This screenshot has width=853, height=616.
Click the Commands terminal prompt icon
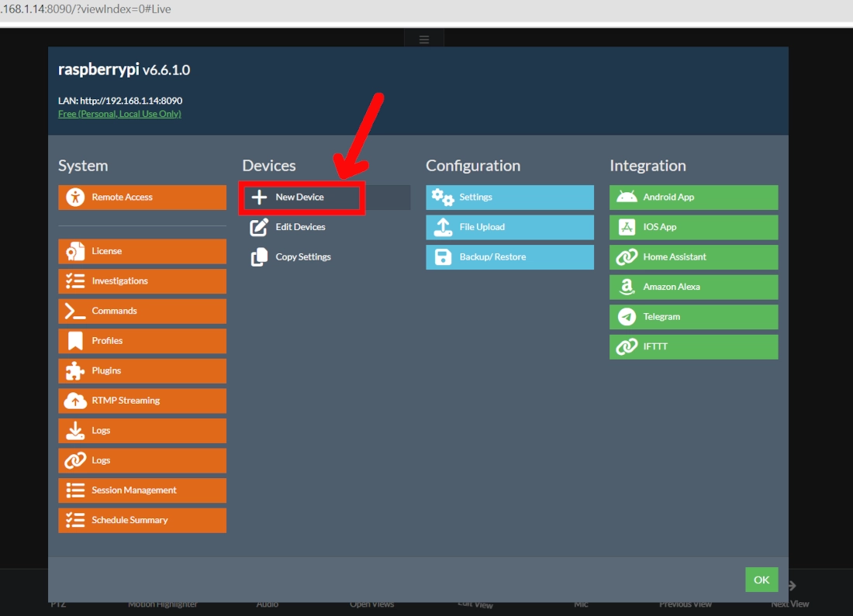[75, 311]
